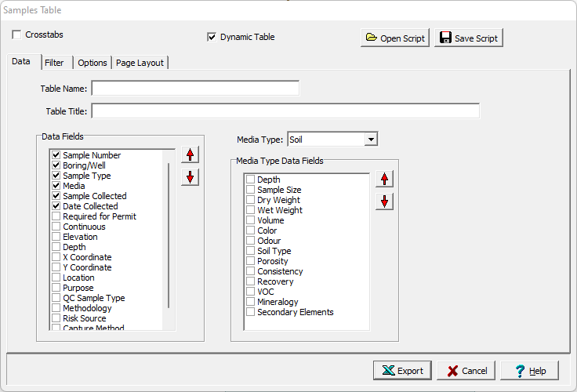Image resolution: width=577 pixels, height=392 pixels.
Task: Switch to the Filter tab
Action: coord(54,63)
